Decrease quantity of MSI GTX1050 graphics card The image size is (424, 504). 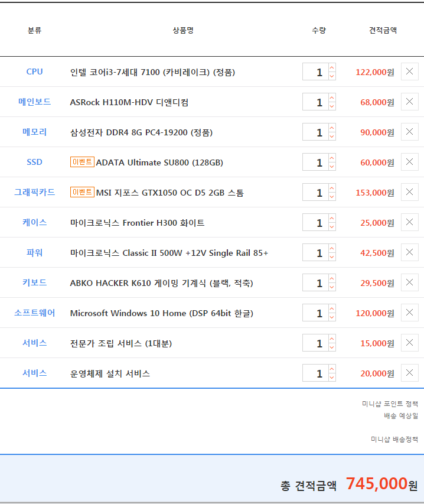332,196
